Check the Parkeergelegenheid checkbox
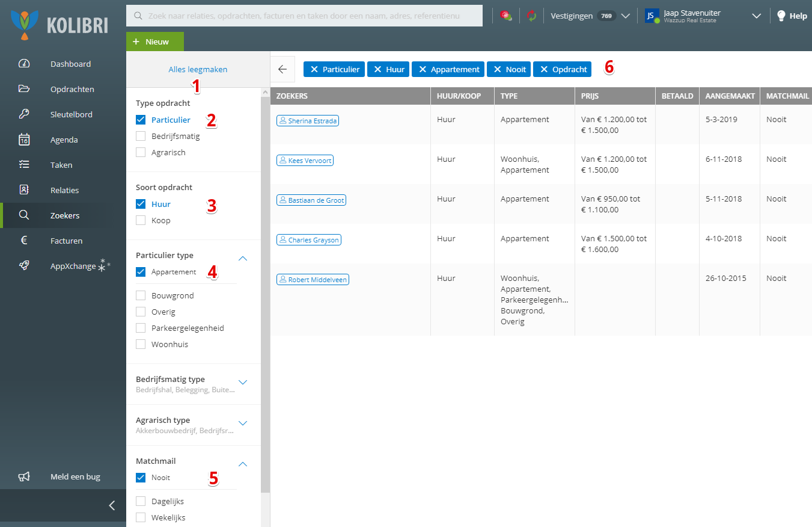The height and width of the screenshot is (527, 812). tap(141, 328)
